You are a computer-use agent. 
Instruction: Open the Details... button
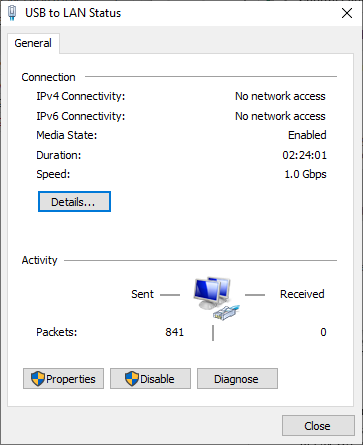pos(74,202)
